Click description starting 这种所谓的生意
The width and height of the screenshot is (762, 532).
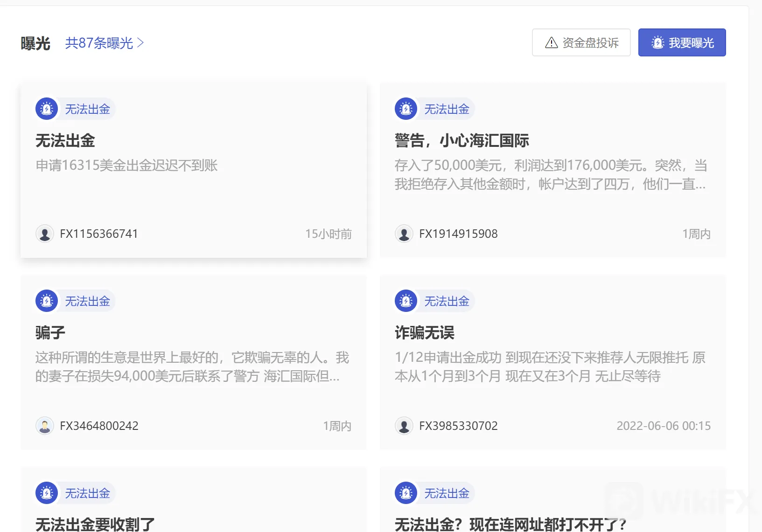[x=192, y=367]
